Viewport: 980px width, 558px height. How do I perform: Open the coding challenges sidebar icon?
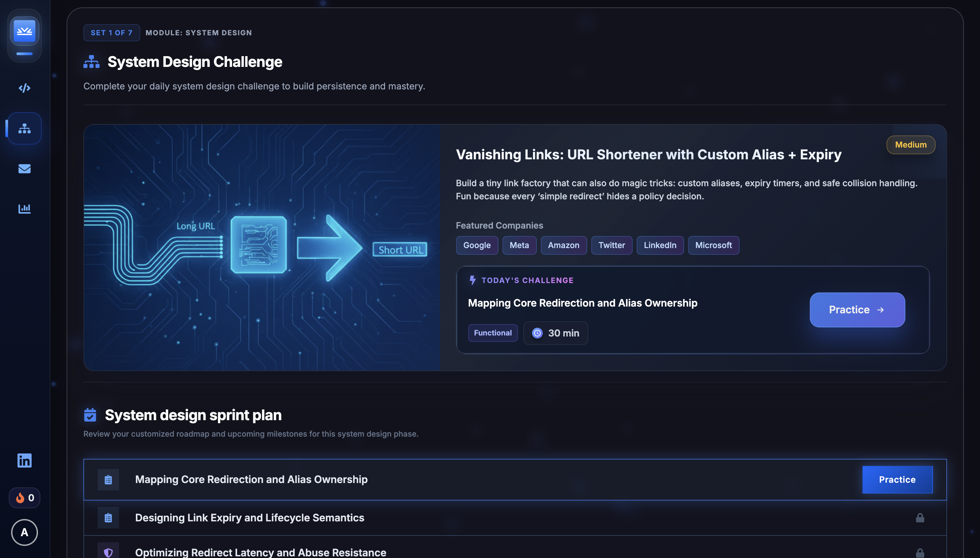(25, 88)
